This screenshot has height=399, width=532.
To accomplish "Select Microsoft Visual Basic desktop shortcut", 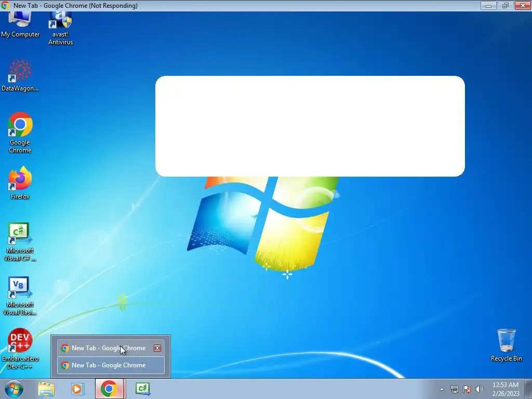I will [20, 296].
